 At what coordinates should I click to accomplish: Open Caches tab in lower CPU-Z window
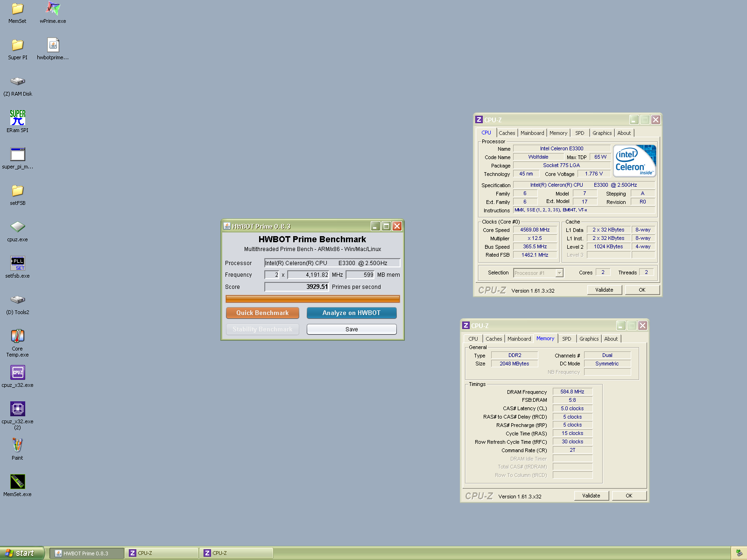click(x=493, y=339)
